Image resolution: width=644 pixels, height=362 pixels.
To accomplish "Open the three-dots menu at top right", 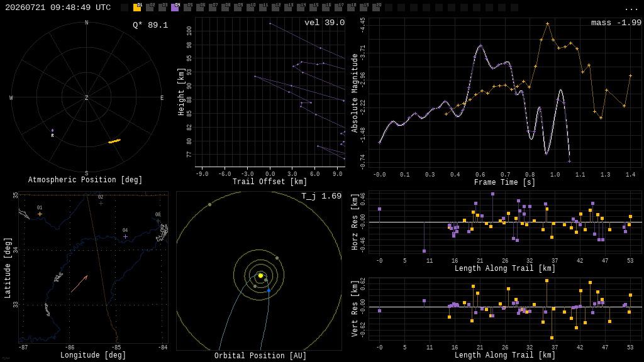I will click(631, 9).
